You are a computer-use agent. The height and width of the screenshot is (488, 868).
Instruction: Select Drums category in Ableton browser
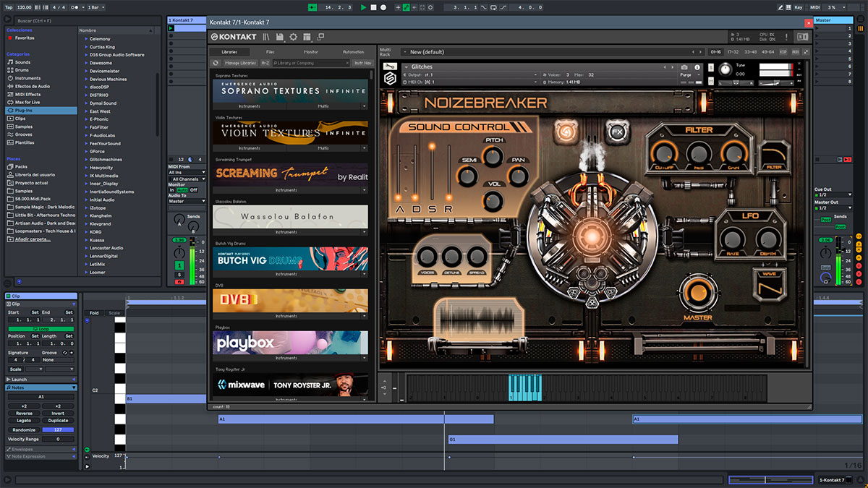click(23, 70)
